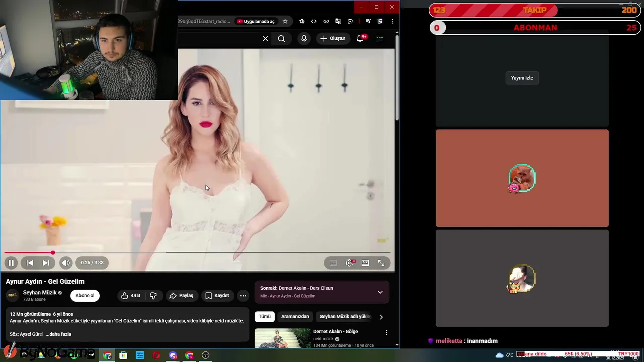
Task: Share the video via Paylaş button
Action: (x=181, y=296)
